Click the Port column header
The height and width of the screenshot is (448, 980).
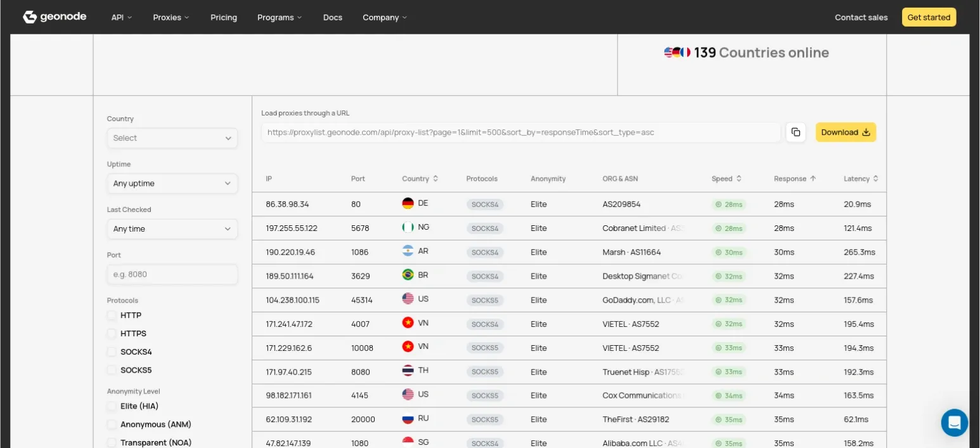[358, 179]
